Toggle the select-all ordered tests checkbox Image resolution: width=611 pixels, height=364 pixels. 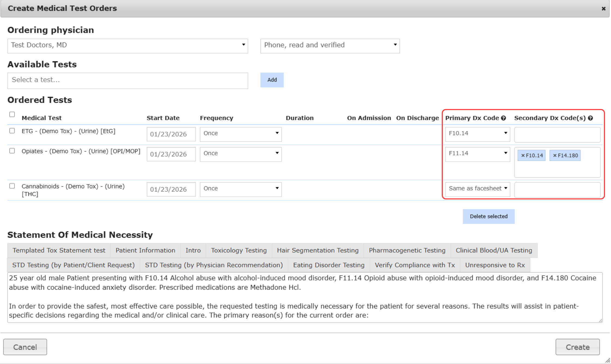[x=12, y=114]
